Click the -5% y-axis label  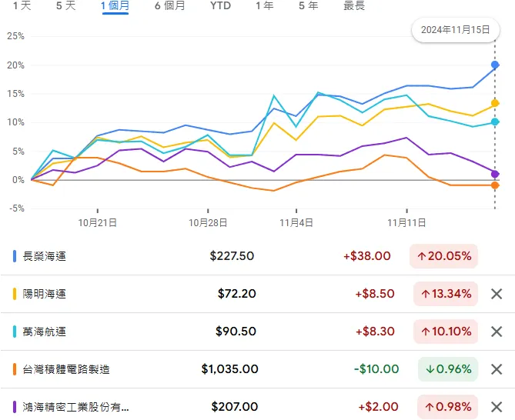pyautogui.click(x=17, y=208)
